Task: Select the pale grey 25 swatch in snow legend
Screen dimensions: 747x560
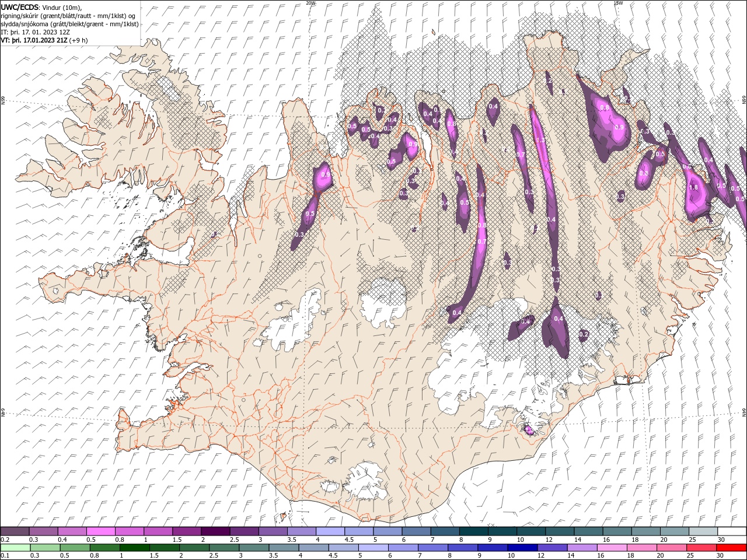Action: 703,531
